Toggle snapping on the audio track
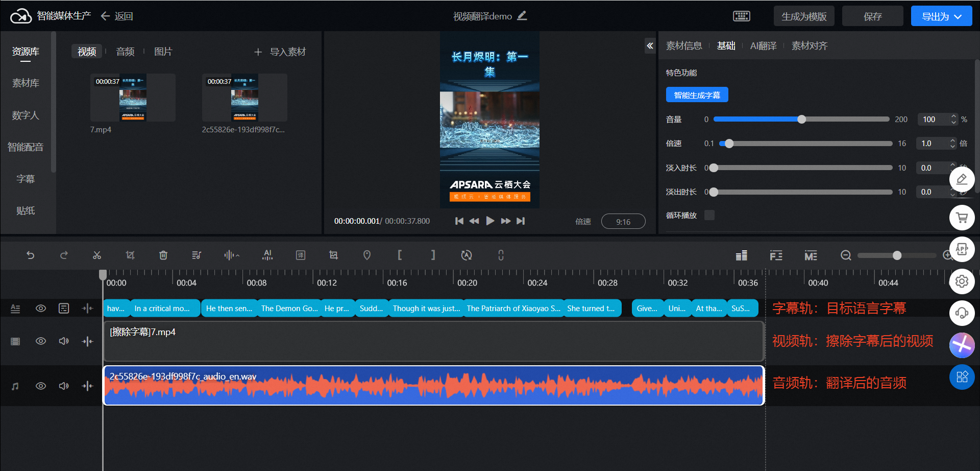Screen dimensions: 980x471 87,386
